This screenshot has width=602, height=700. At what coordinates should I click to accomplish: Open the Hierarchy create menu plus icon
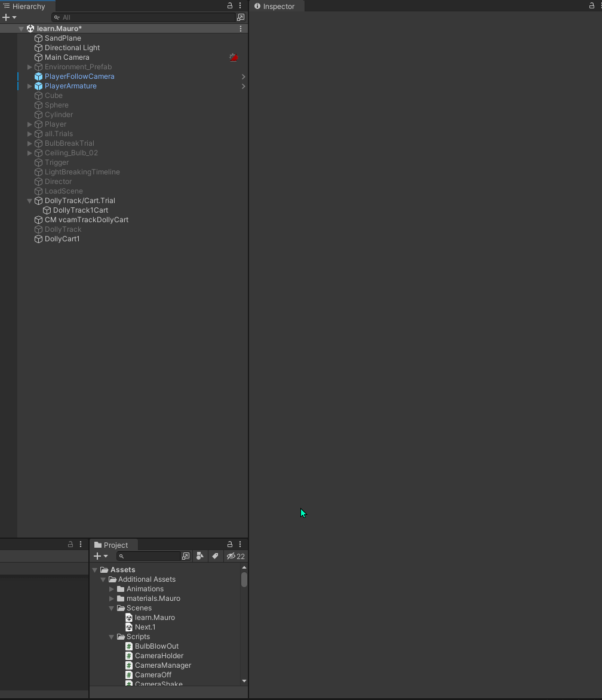[6, 17]
